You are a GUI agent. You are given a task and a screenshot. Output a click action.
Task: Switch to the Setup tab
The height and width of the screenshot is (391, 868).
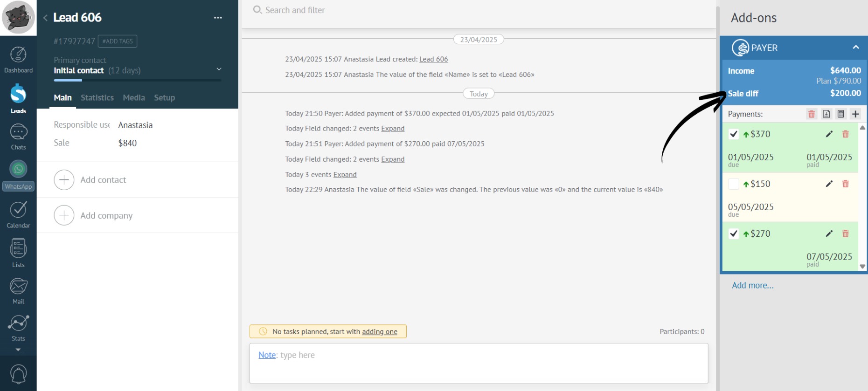(x=164, y=97)
